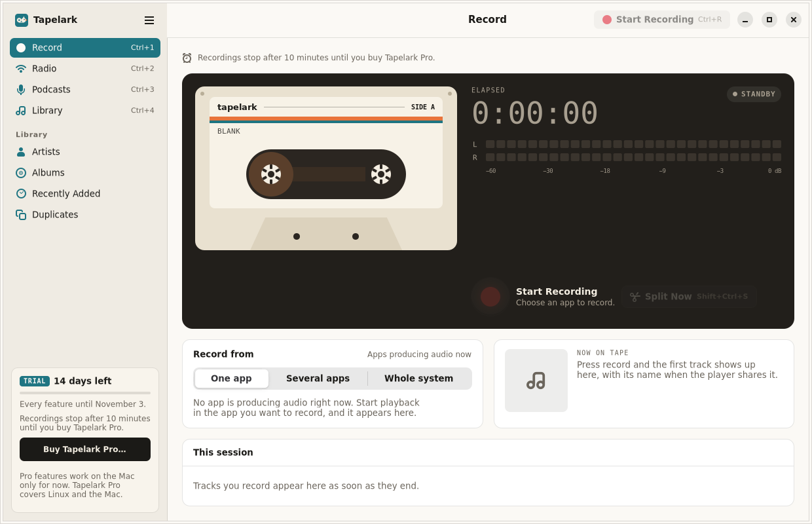This screenshot has height=524, width=812.
Task: Click the "This session" heading
Action: 223,453
